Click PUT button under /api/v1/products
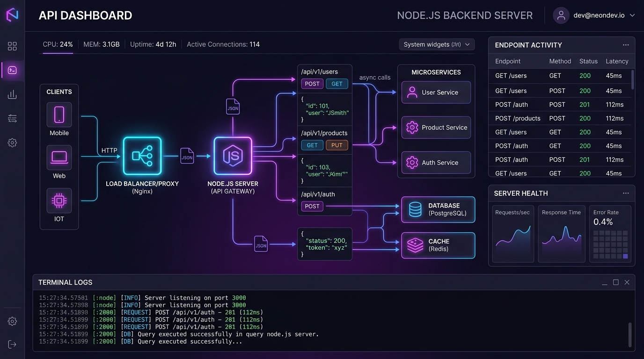The image size is (644, 359). [x=337, y=145]
